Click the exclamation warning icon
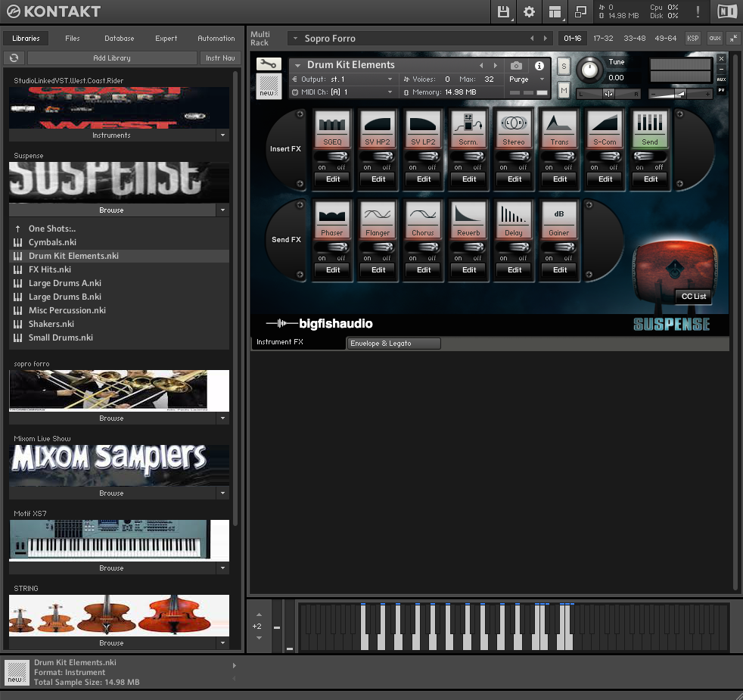Viewport: 743px width, 700px height. click(698, 11)
